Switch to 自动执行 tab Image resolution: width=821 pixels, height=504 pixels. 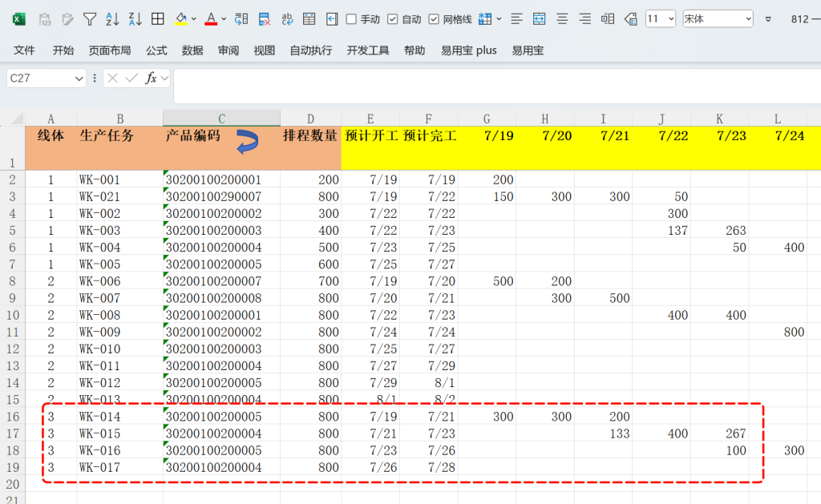click(x=311, y=50)
